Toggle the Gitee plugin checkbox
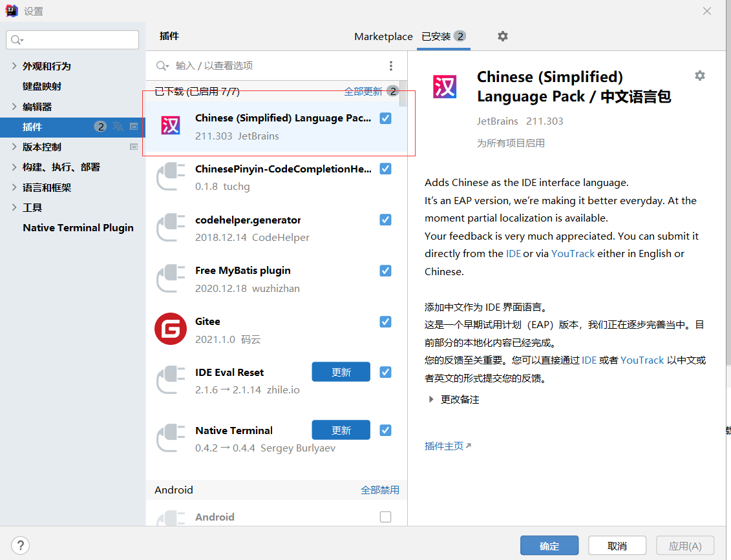Image resolution: width=731 pixels, height=560 pixels. [x=386, y=322]
